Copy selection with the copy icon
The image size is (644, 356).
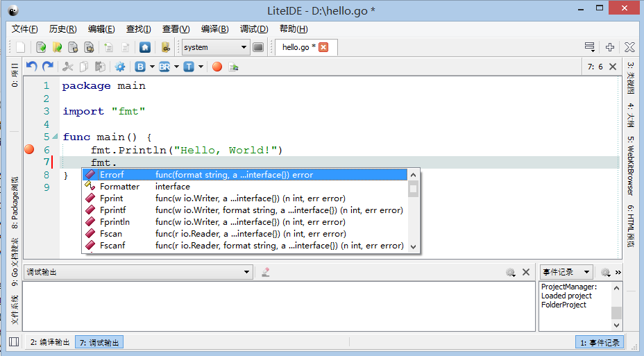pos(84,67)
